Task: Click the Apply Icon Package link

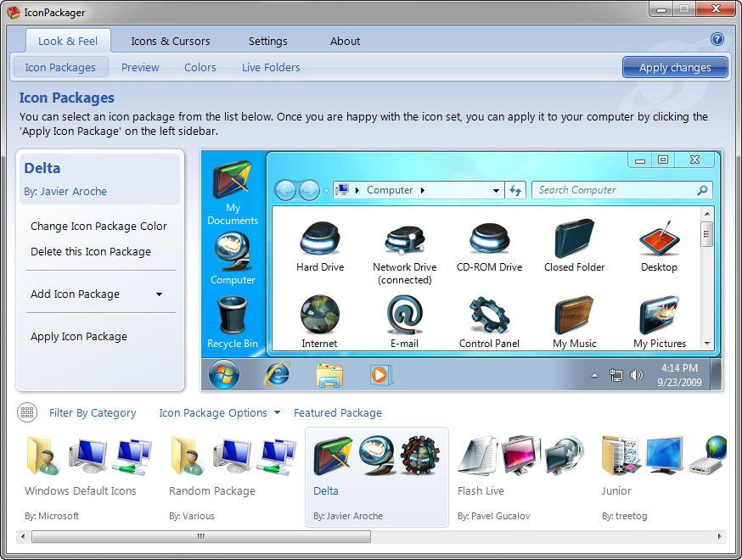Action: pyautogui.click(x=79, y=337)
